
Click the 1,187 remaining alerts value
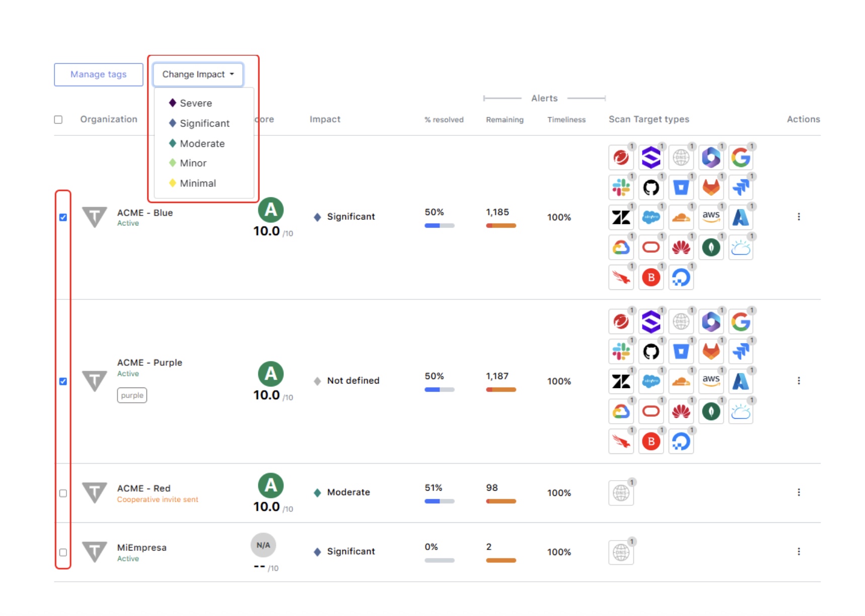pyautogui.click(x=497, y=376)
